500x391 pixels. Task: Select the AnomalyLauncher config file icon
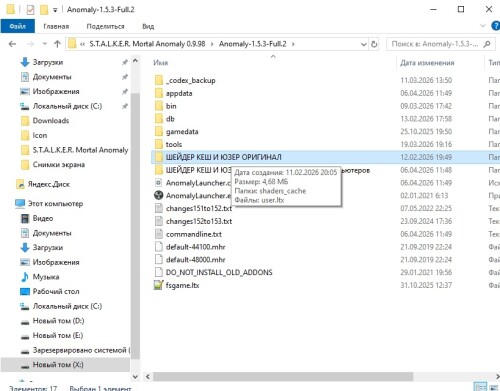(x=159, y=183)
